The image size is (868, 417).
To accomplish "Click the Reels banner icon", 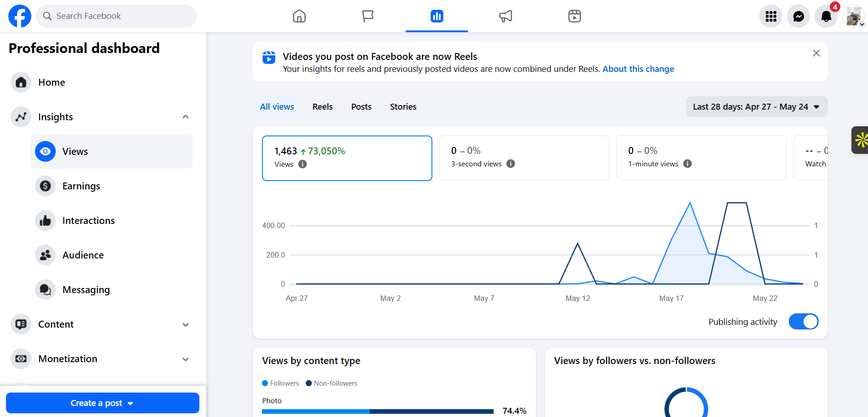I will 269,58.
